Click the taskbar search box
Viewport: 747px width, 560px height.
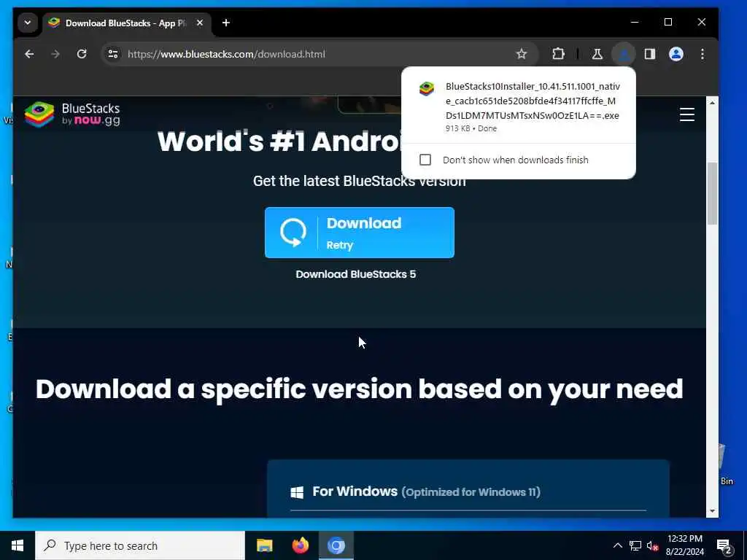point(140,545)
